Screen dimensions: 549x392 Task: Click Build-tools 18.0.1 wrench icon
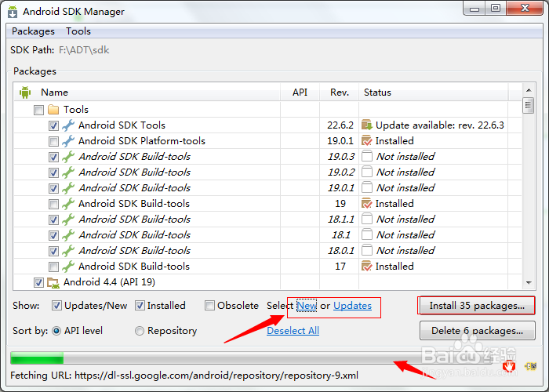point(68,251)
